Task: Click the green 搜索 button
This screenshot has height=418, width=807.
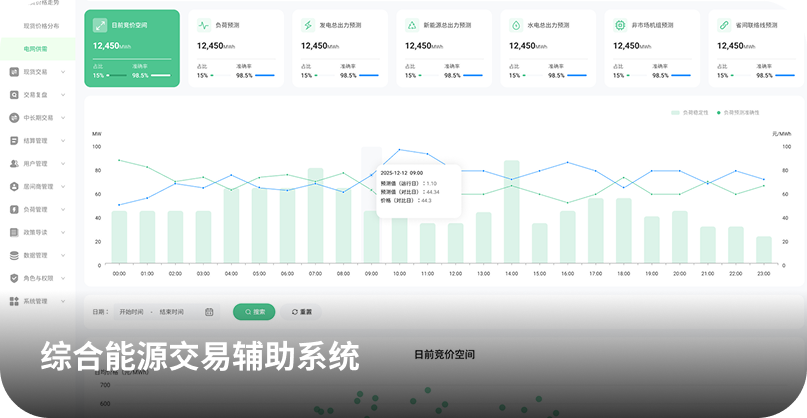Action: point(254,312)
